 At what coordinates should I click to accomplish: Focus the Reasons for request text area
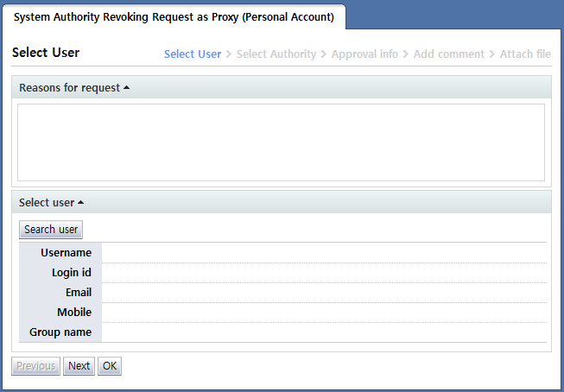coord(281,142)
